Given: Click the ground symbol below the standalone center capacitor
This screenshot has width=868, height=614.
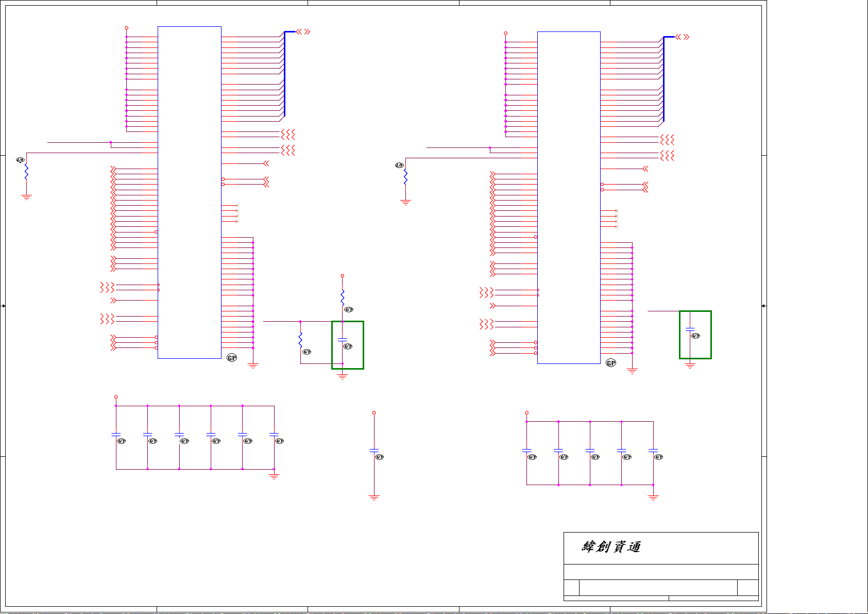Looking at the screenshot, I should 375,497.
